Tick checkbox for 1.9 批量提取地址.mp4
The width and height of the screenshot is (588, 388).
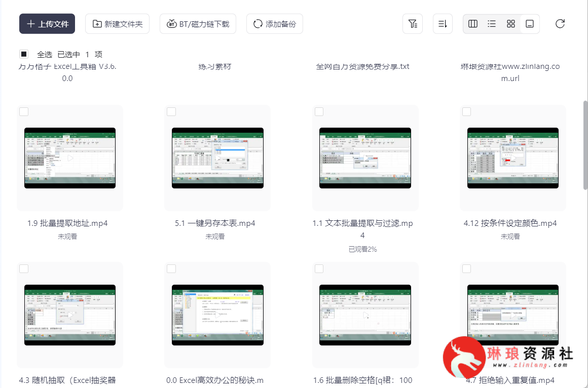click(x=24, y=112)
